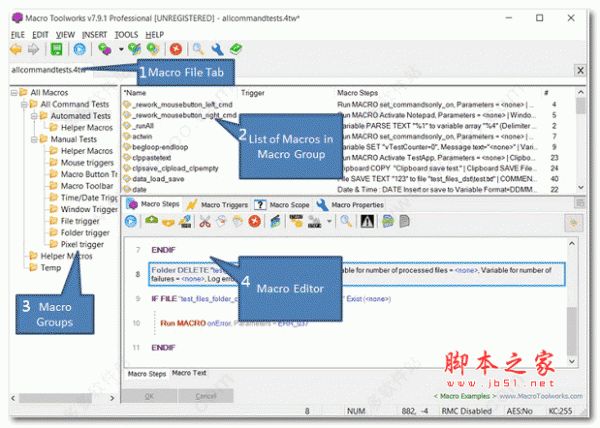This screenshot has height=428, width=600.
Task: Open the Macro Examples link
Action: [465, 396]
